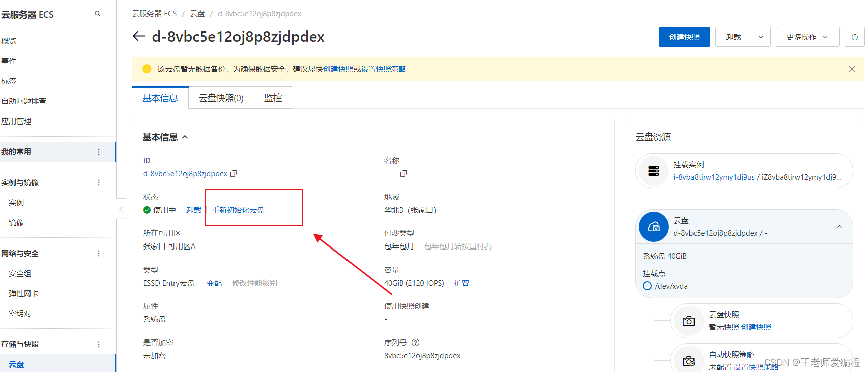Screen dimensions: 868x372
Task: Switch to the 基本信息 tab
Action: 160,98
